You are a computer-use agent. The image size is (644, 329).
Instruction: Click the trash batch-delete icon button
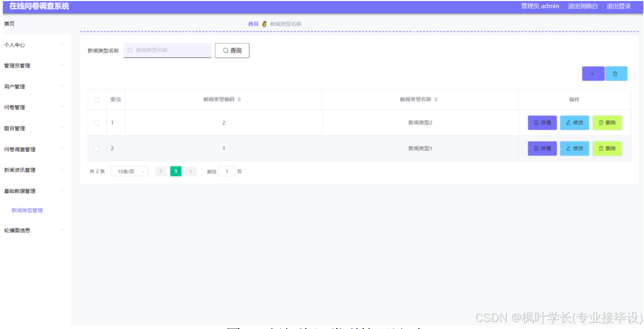(616, 74)
